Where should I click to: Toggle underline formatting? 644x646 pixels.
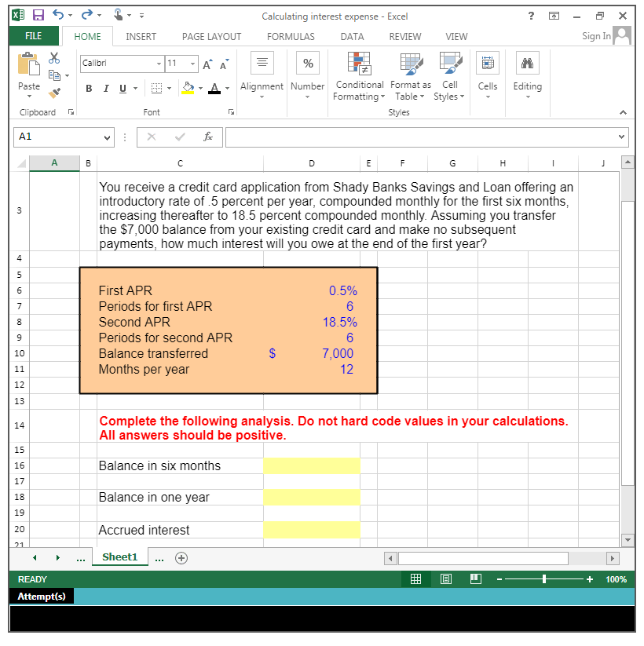coord(123,88)
